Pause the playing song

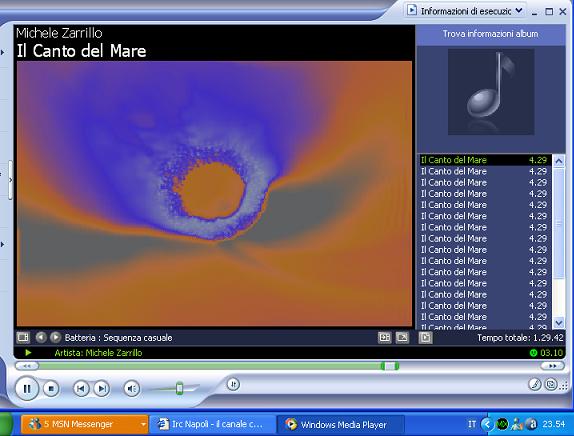coord(27,388)
